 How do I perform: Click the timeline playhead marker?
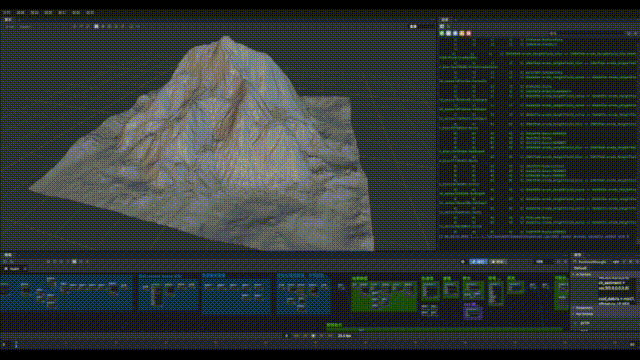16,345
